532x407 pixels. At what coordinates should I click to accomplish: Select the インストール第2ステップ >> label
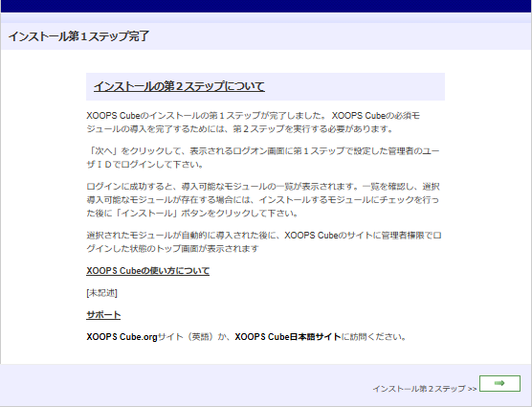[x=425, y=389]
